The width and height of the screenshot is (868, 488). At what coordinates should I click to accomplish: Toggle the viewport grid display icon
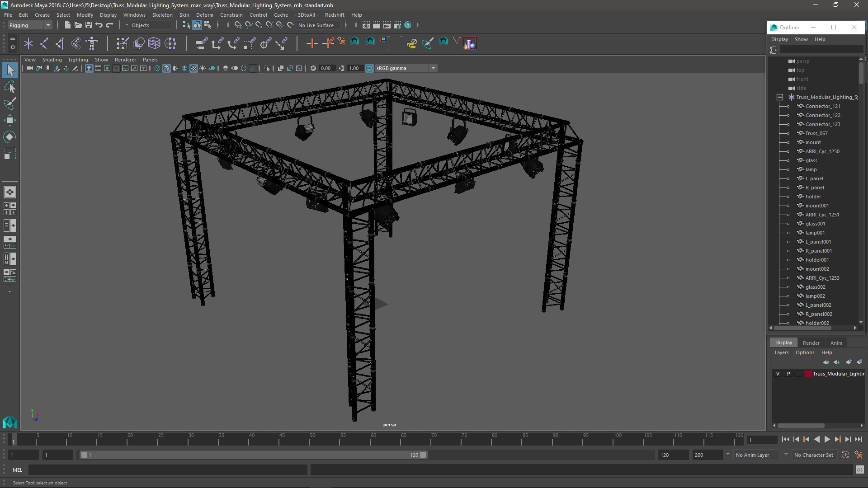pos(89,68)
